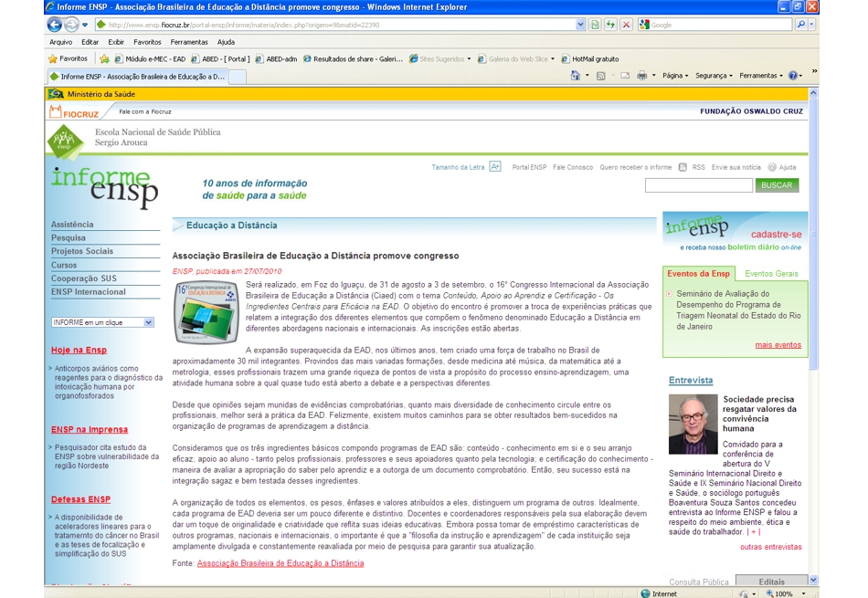Open the Módulo e-MEC - EAD bookmark
The width and height of the screenshot is (868, 598).
pos(150,58)
